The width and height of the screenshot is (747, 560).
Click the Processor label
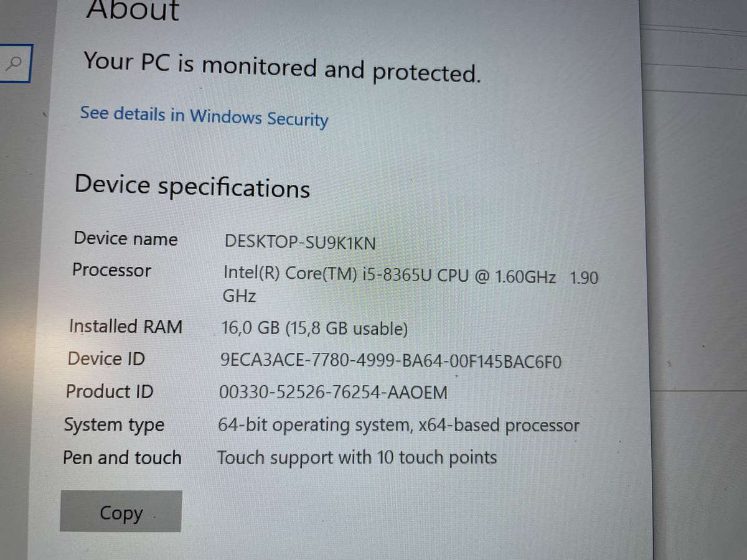(x=111, y=270)
